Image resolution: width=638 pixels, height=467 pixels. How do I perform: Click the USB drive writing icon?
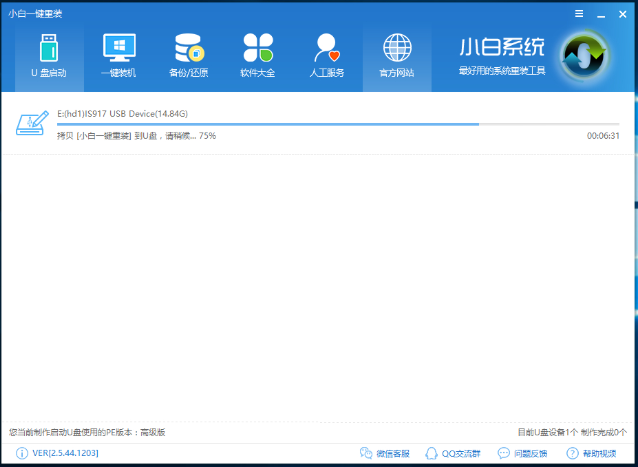coord(32,123)
